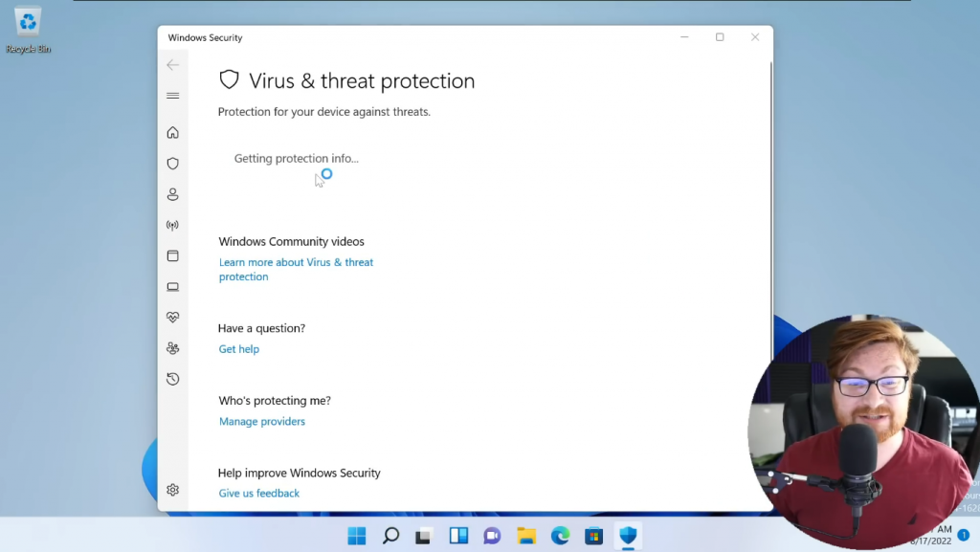Open the Recycle Bin desktop icon
The height and width of the screenshot is (552, 980).
(x=28, y=30)
